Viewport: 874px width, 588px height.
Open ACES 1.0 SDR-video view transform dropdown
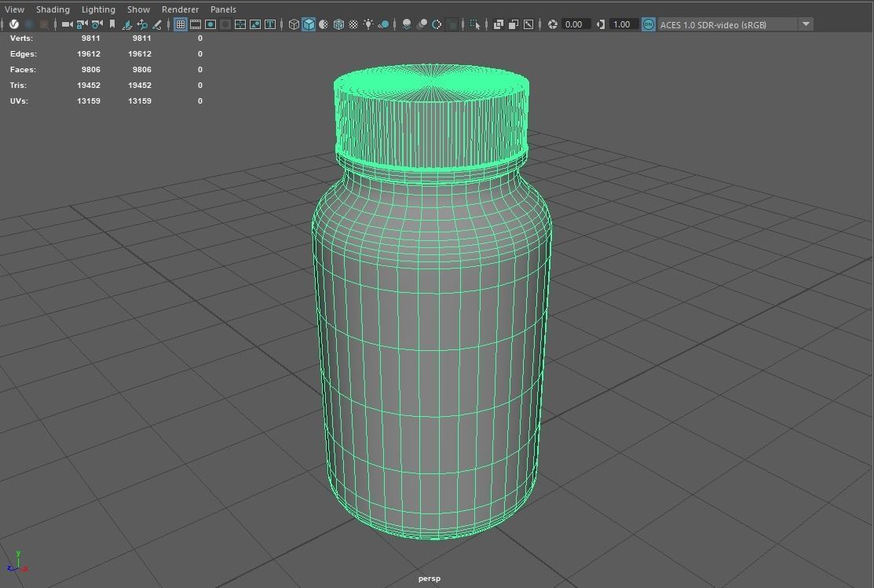(735, 24)
